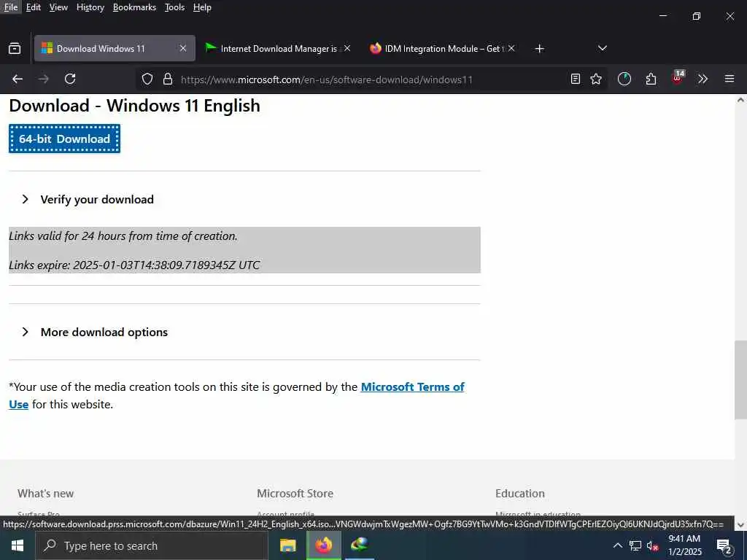The width and height of the screenshot is (747, 560).
Task: List all tabs using the down chevron
Action: pyautogui.click(x=602, y=48)
